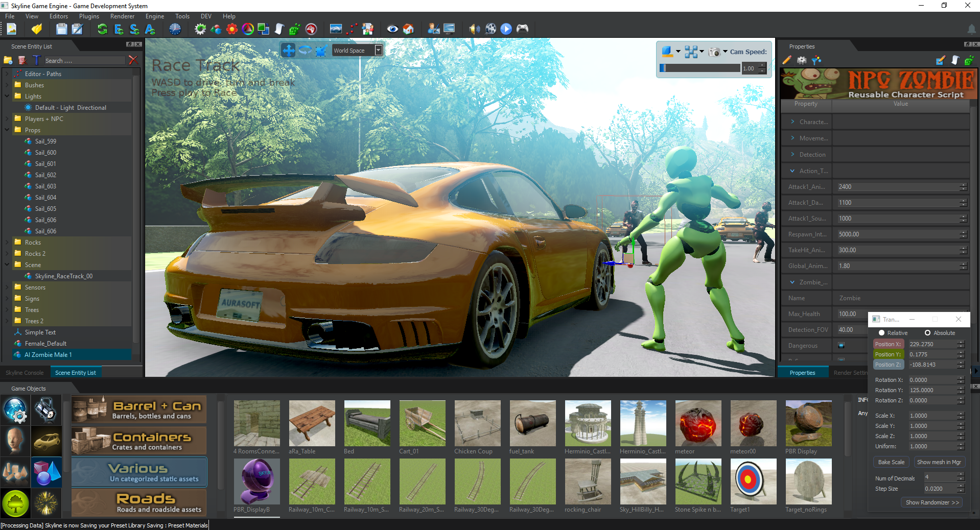Click the Show Randomizer button
980x530 pixels.
coord(931,502)
